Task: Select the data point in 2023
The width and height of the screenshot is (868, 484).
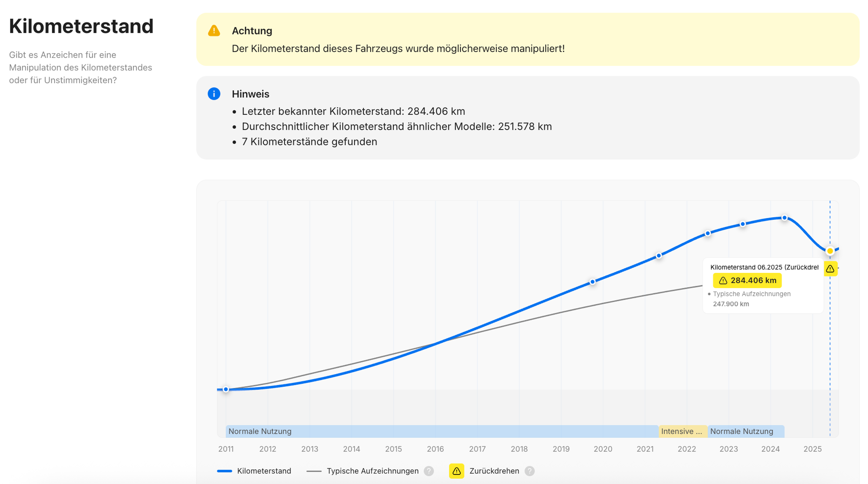Action: point(743,224)
